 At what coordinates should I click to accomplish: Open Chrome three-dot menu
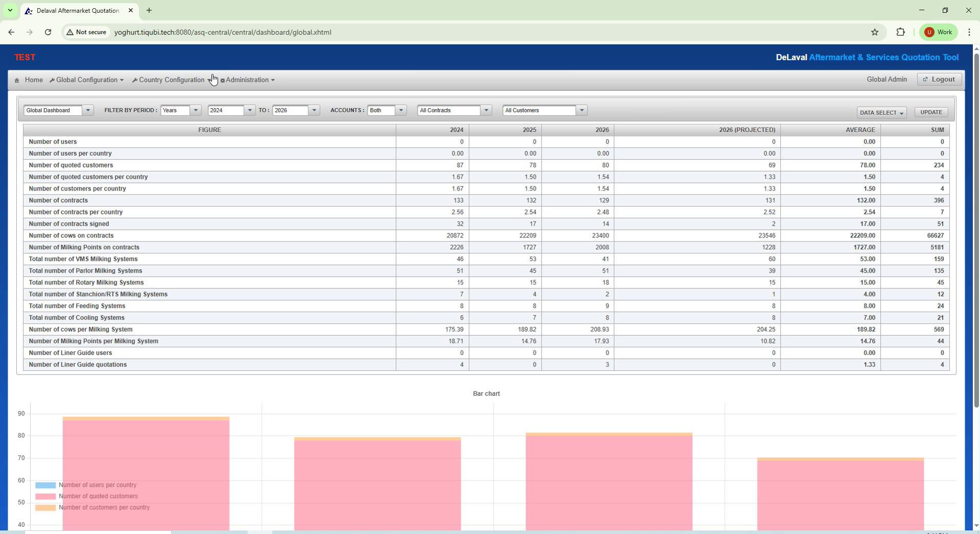(969, 32)
